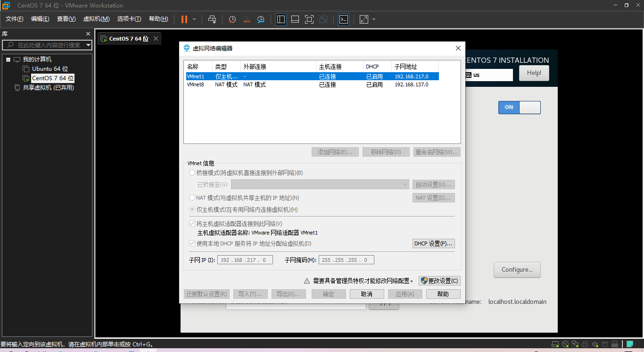Click the 移除网络(O) button
The height and width of the screenshot is (352, 644).
pos(386,152)
